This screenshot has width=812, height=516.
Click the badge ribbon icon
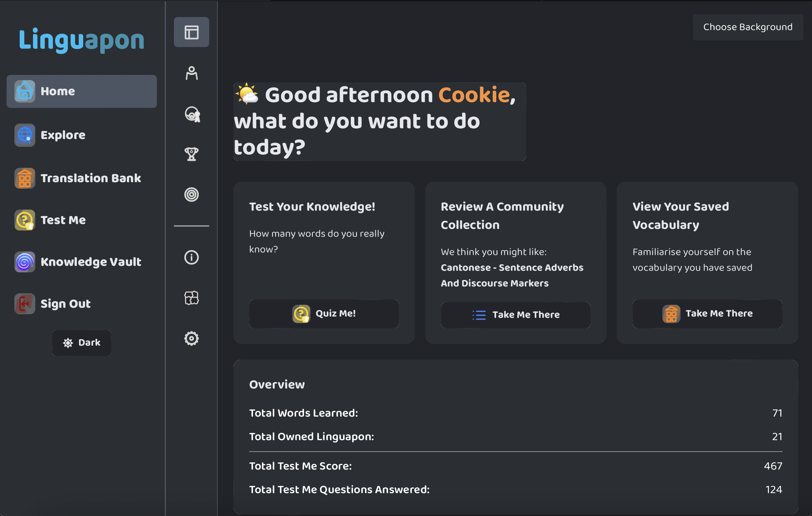pos(192,114)
